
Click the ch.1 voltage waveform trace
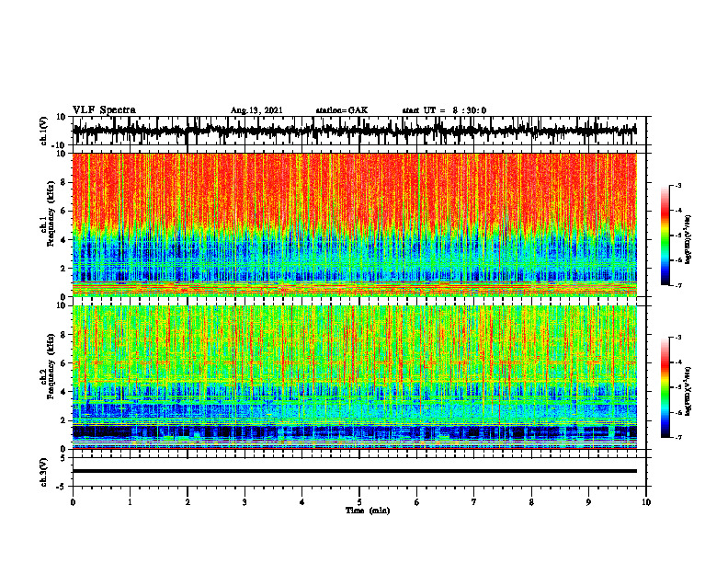click(x=354, y=131)
